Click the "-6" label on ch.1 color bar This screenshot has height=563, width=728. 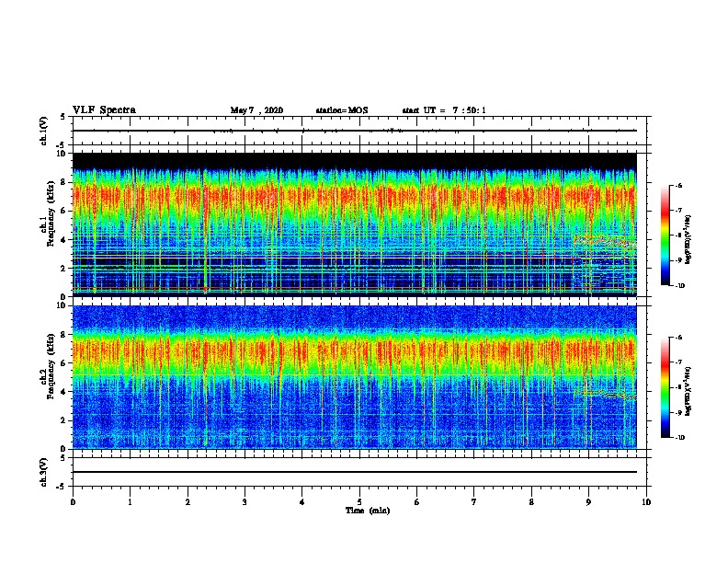(679, 185)
